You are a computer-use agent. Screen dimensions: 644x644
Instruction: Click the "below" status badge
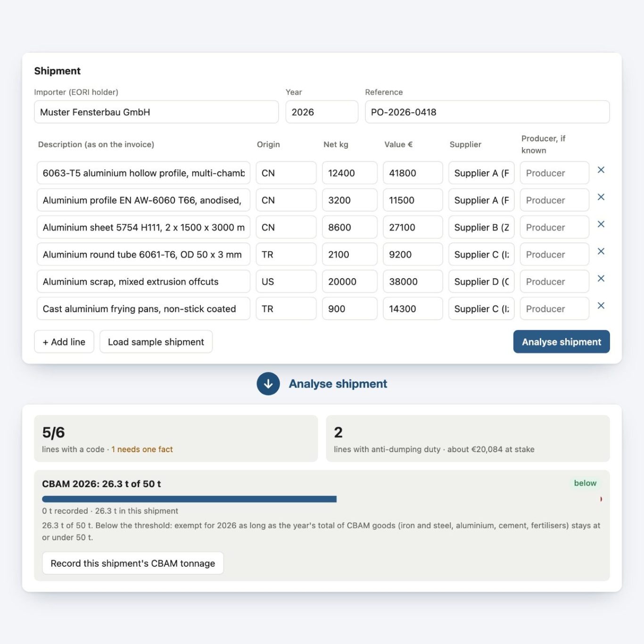585,483
